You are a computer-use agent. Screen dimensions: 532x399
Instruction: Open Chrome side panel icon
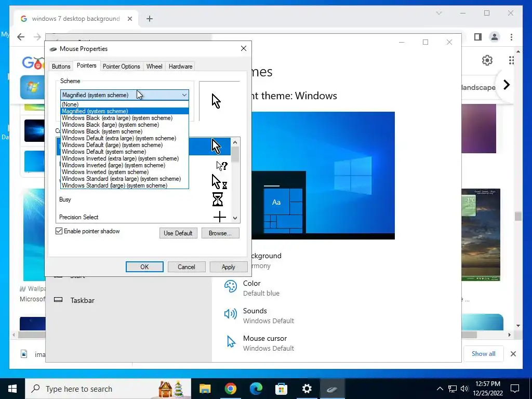click(478, 37)
